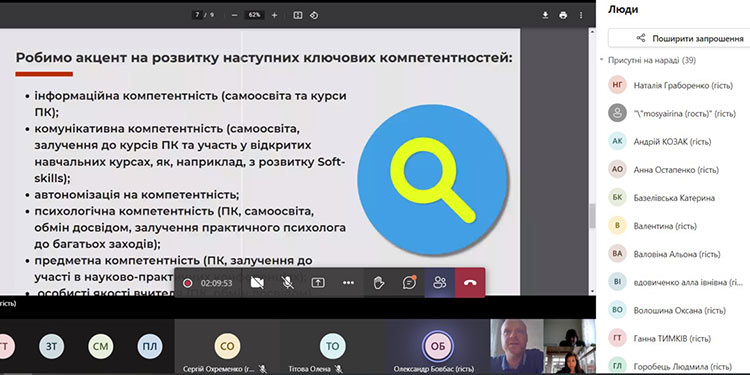Download the PDF file

[x=545, y=15]
